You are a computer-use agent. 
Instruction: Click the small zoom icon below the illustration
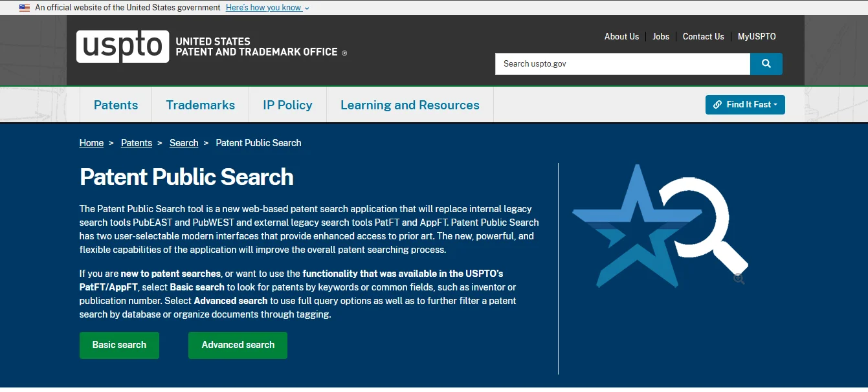coord(739,279)
